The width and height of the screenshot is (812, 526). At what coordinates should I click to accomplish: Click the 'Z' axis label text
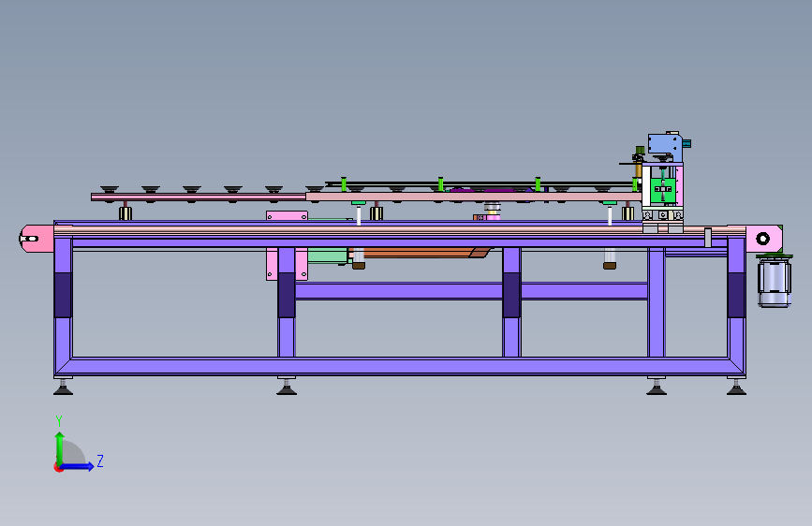pos(100,460)
